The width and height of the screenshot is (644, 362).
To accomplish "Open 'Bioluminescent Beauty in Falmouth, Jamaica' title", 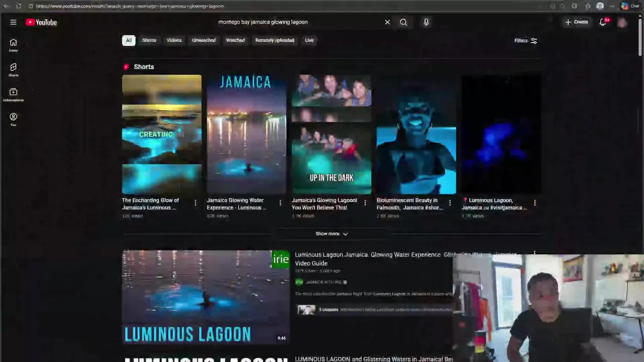I will [x=410, y=204].
